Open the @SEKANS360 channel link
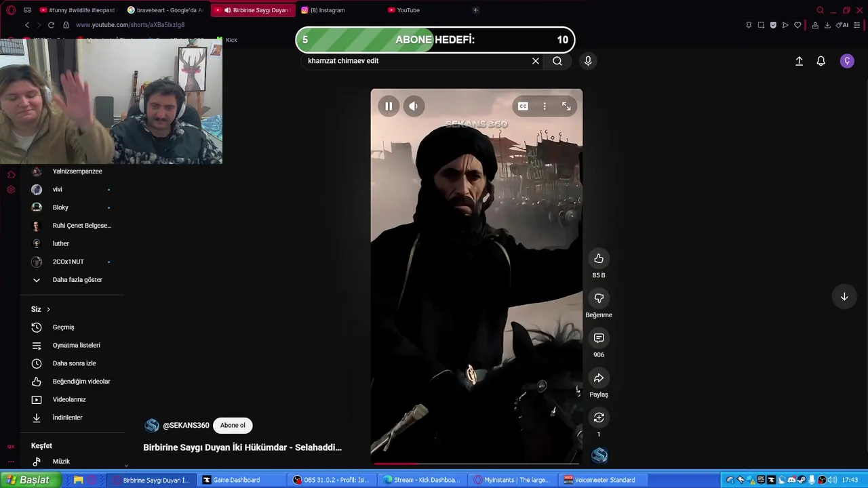This screenshot has width=868, height=488. pos(186,426)
